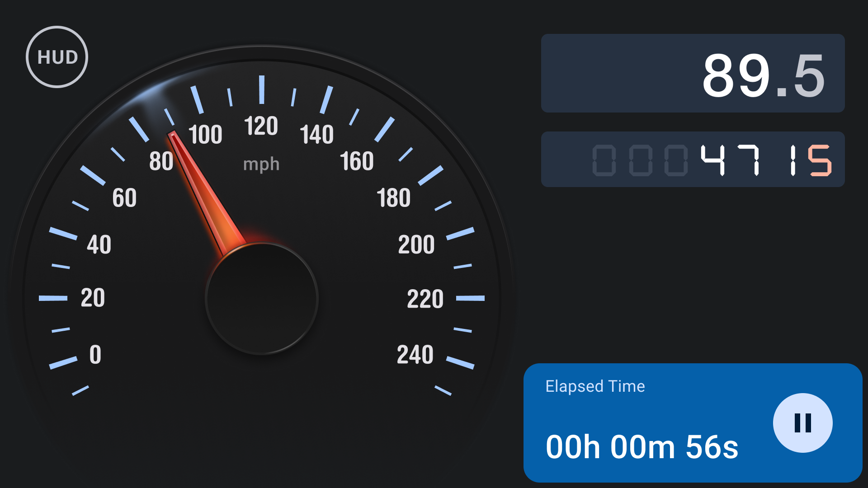Click the 100 label on the speedometer
The image size is (868, 488).
[x=205, y=135]
